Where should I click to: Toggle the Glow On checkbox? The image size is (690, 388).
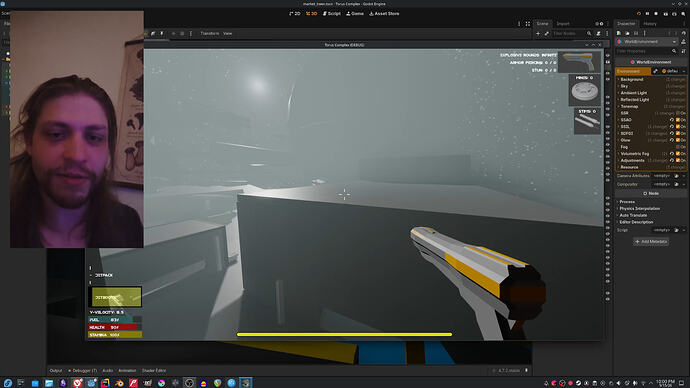678,140
